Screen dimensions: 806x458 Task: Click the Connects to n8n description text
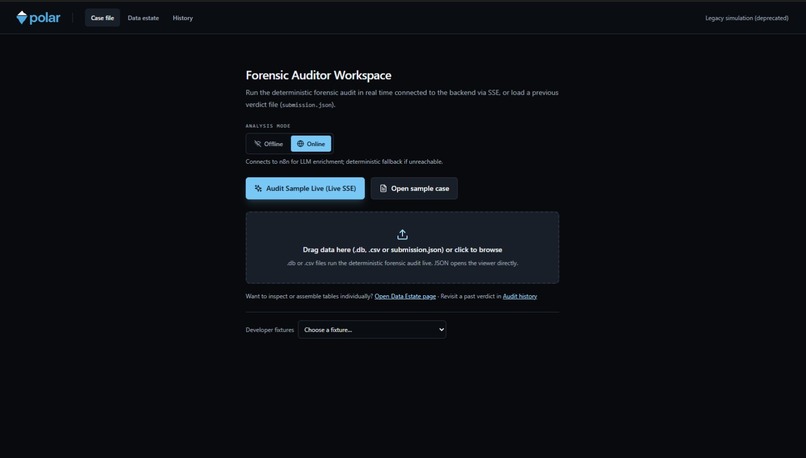point(344,161)
